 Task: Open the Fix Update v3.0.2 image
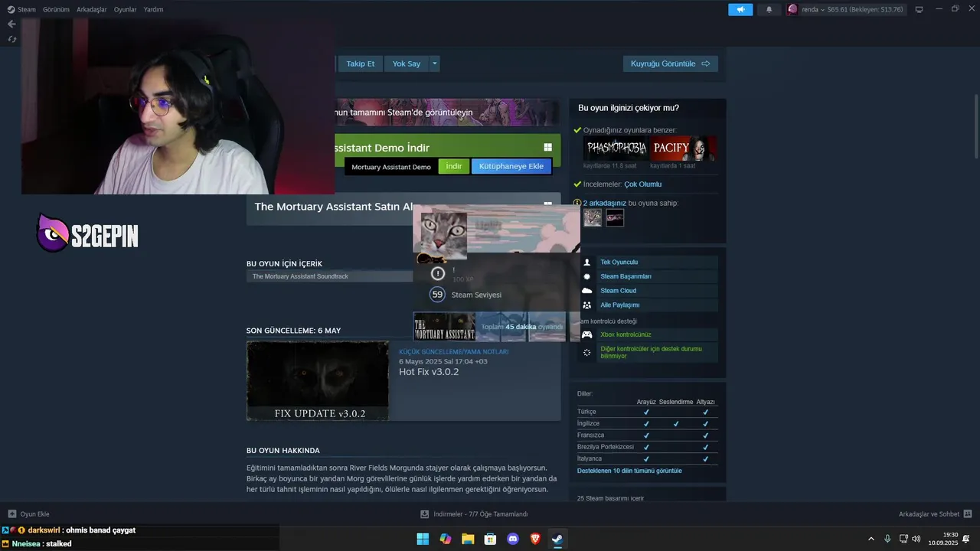(318, 380)
